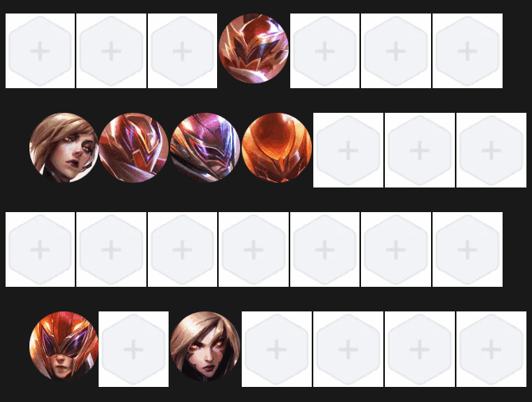
Task: Add champion to last hex in bottom row
Action: 491,349
